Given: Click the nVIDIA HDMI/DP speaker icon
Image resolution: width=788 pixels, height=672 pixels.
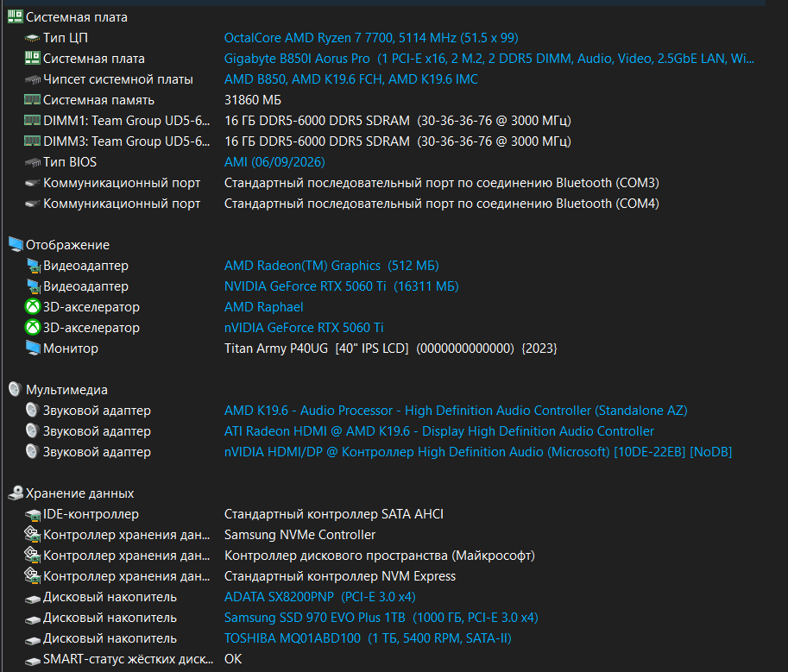Looking at the screenshot, I should [x=32, y=451].
